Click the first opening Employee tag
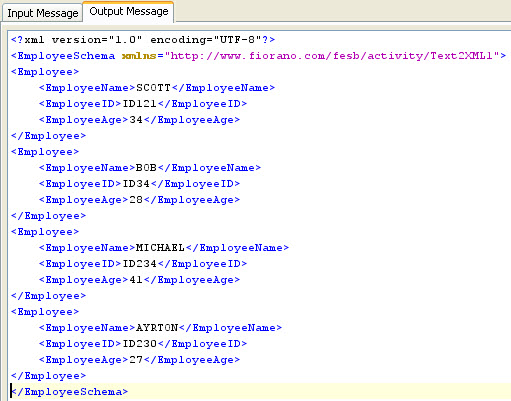The width and height of the screenshot is (511, 401). point(45,72)
